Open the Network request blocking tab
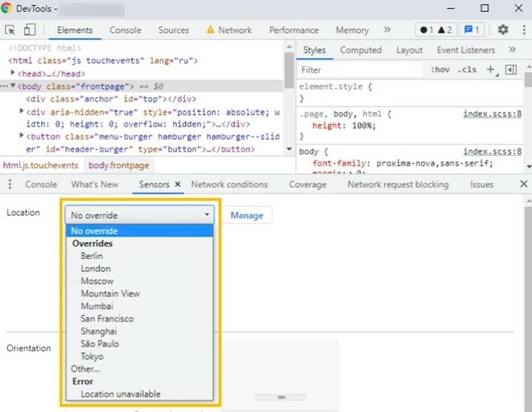532x412 pixels. 398,184
